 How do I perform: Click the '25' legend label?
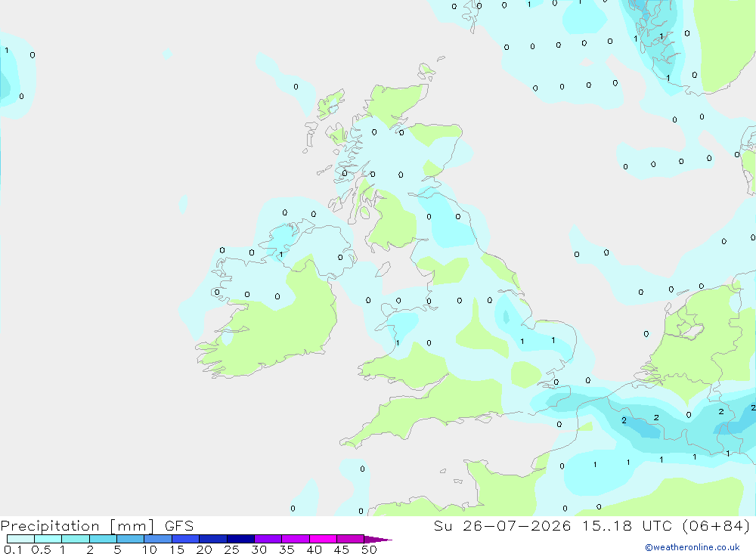click(x=232, y=549)
